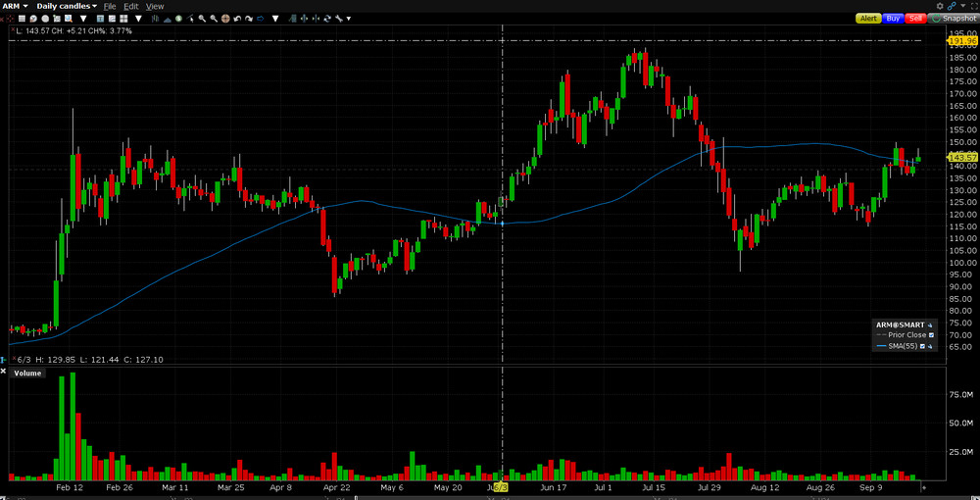980x500 pixels.
Task: Click the wrench settings icon in toolbar
Action: [337, 18]
